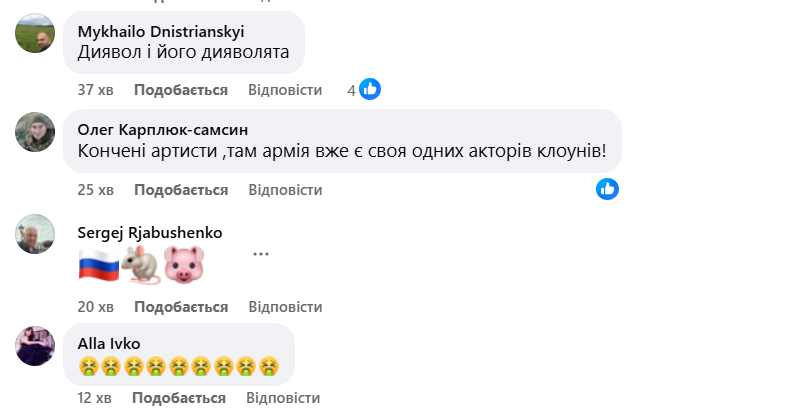Open Alla Ivko's profile avatar

(36, 346)
